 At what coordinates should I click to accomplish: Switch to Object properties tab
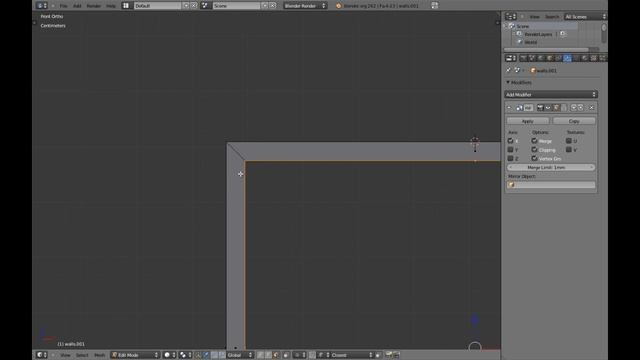tap(549, 58)
